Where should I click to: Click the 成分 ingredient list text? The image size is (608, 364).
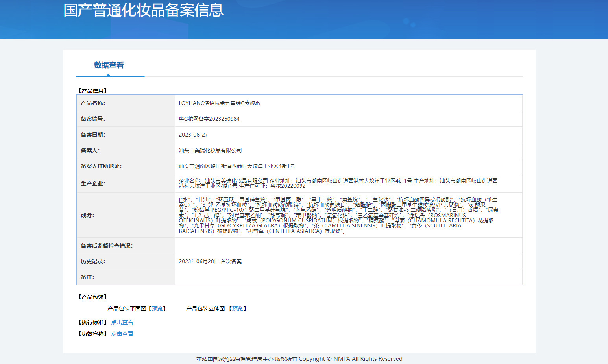click(338, 215)
